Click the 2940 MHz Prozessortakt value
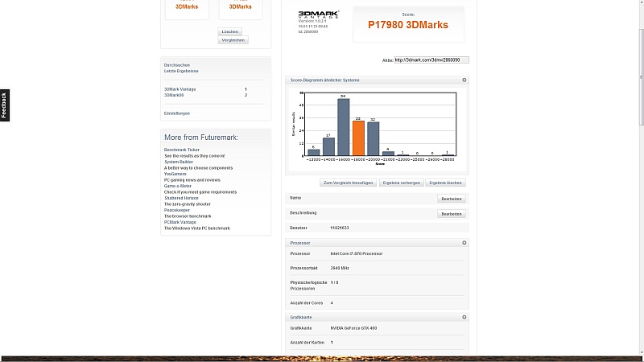This screenshot has height=362, width=644. tap(340, 268)
